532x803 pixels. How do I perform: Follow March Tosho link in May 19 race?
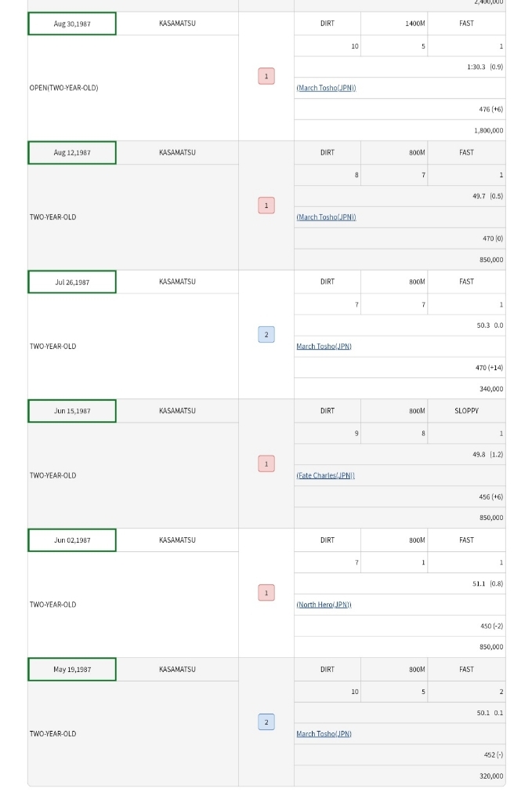(324, 734)
